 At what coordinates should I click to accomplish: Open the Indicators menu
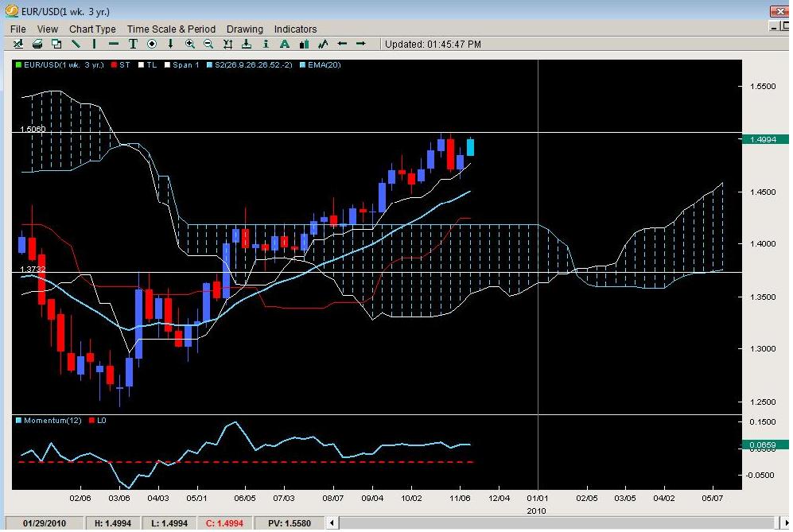(x=295, y=29)
